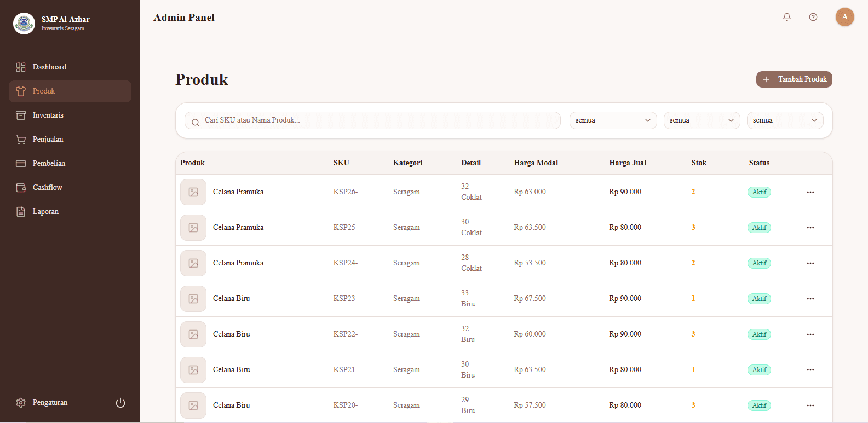The width and height of the screenshot is (868, 423).
Task: Click image placeholder of KSP21- Celana Biru
Action: coord(193,370)
